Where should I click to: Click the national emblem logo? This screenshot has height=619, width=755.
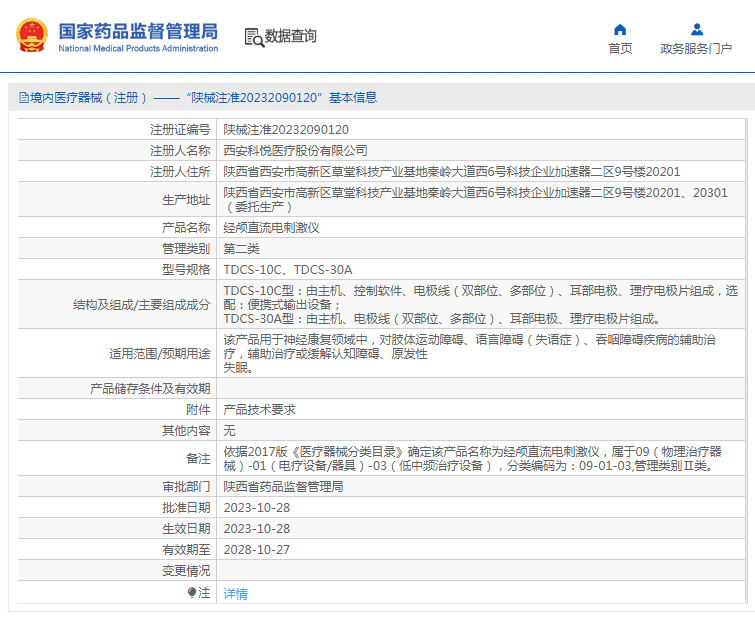(32, 35)
